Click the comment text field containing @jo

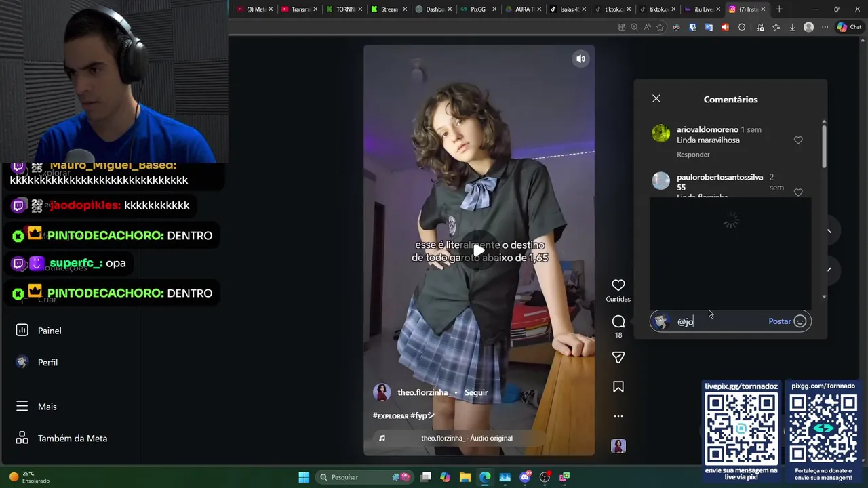tap(720, 321)
